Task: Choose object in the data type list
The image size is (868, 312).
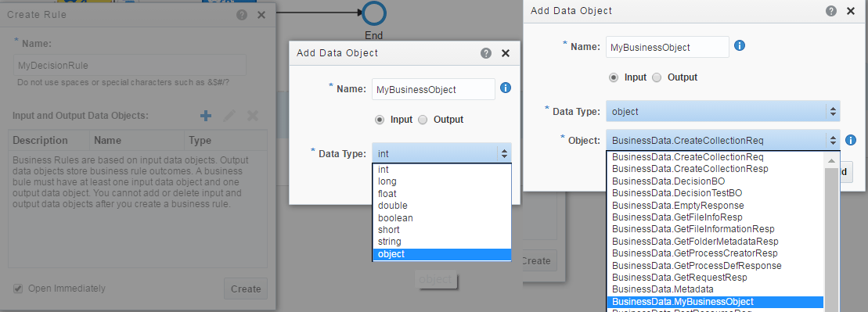Action: (x=441, y=254)
